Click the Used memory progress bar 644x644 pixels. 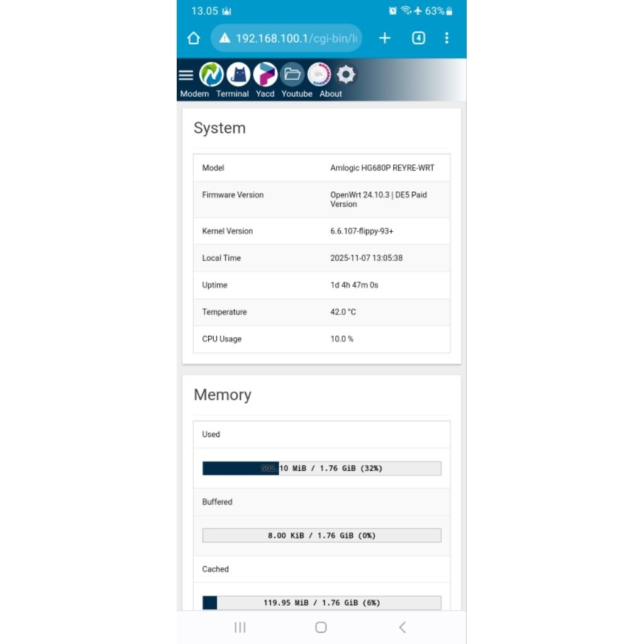[321, 468]
